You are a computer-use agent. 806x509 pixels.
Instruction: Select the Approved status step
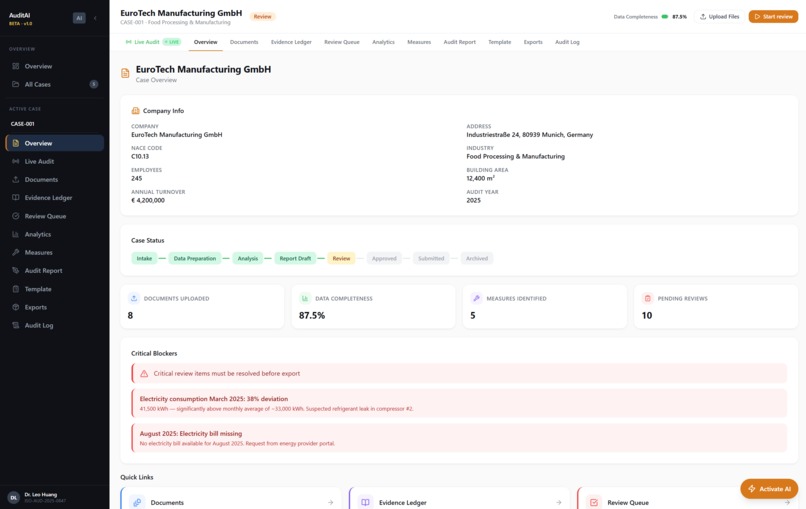[384, 258]
